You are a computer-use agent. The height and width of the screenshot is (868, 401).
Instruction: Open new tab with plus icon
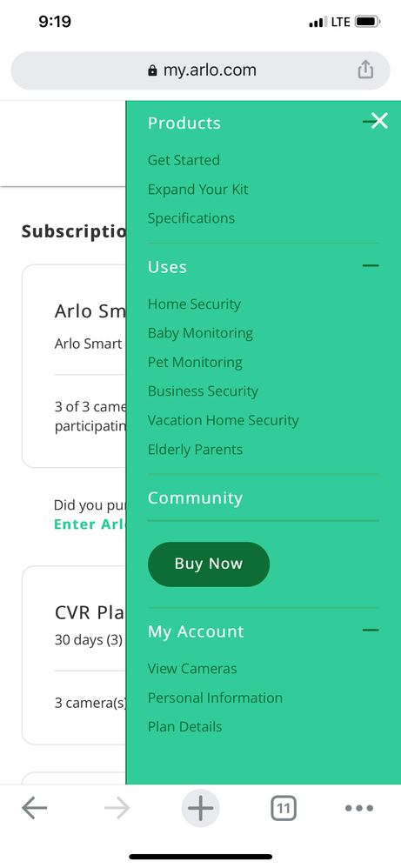point(200,809)
